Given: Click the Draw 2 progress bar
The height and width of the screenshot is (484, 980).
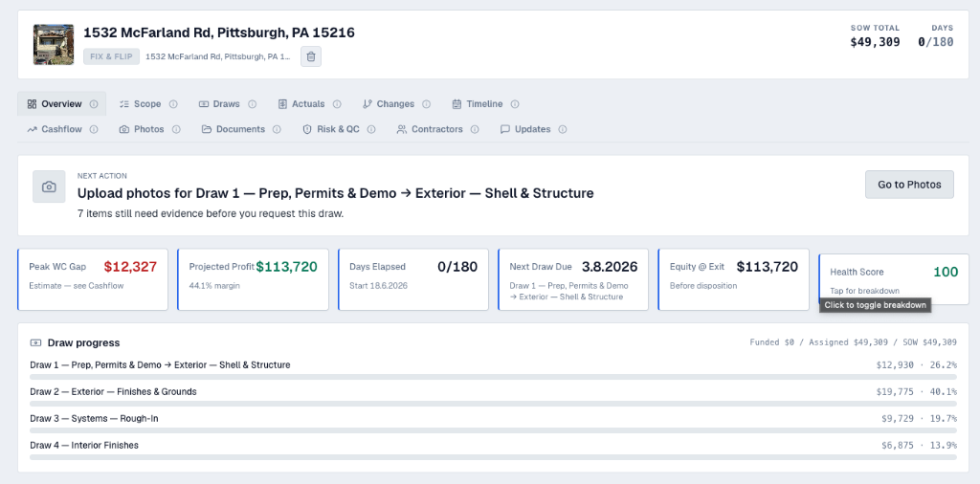Looking at the screenshot, I should click(493, 404).
